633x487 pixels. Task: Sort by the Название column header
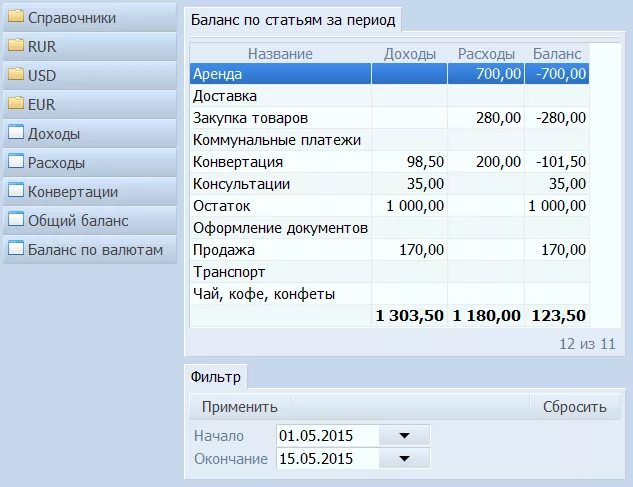click(x=280, y=54)
